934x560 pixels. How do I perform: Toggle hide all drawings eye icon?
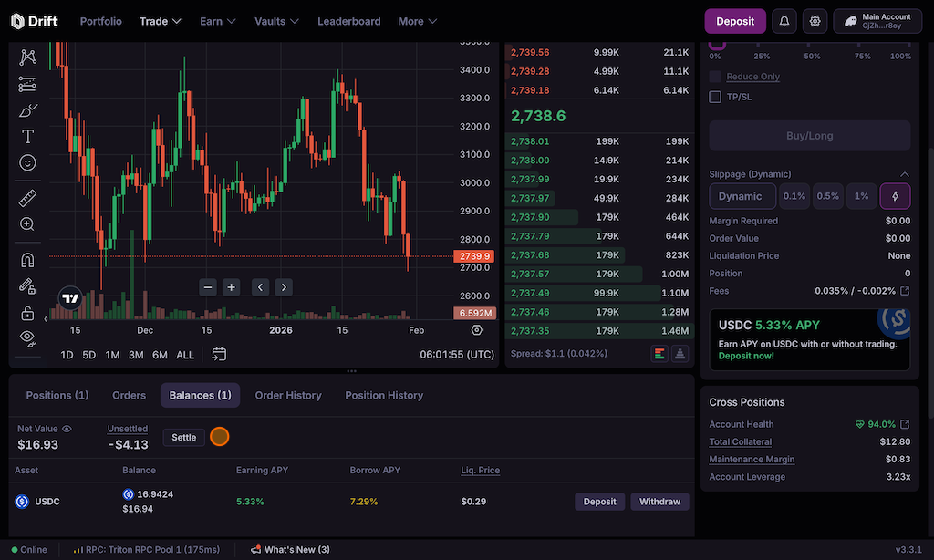coord(27,337)
